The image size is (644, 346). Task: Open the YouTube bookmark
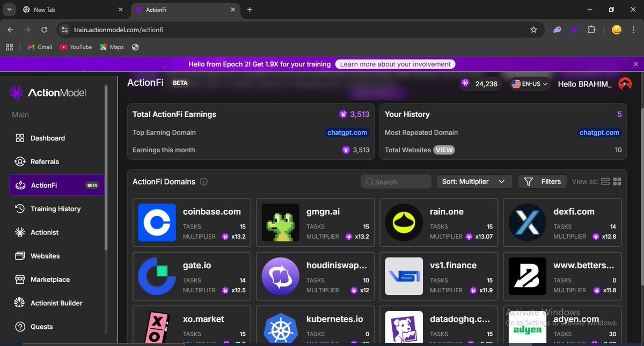coord(76,47)
